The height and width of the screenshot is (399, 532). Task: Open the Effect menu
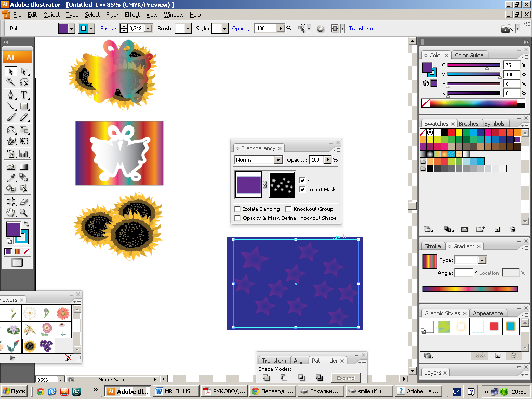[x=132, y=15]
